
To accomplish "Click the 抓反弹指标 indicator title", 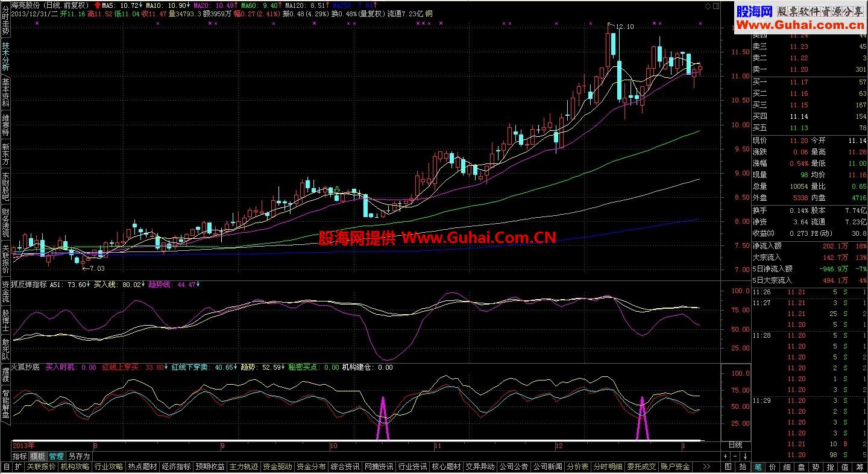I will pos(29,285).
